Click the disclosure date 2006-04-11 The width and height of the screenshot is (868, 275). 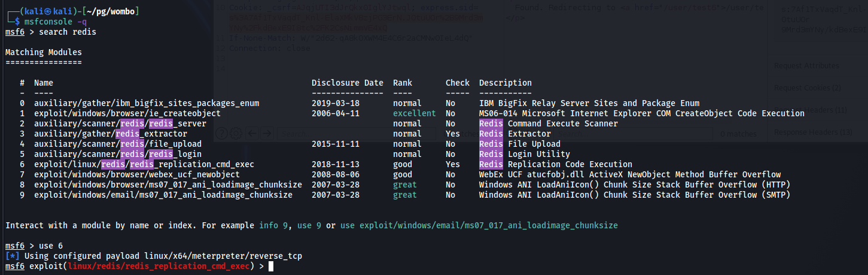(x=336, y=113)
